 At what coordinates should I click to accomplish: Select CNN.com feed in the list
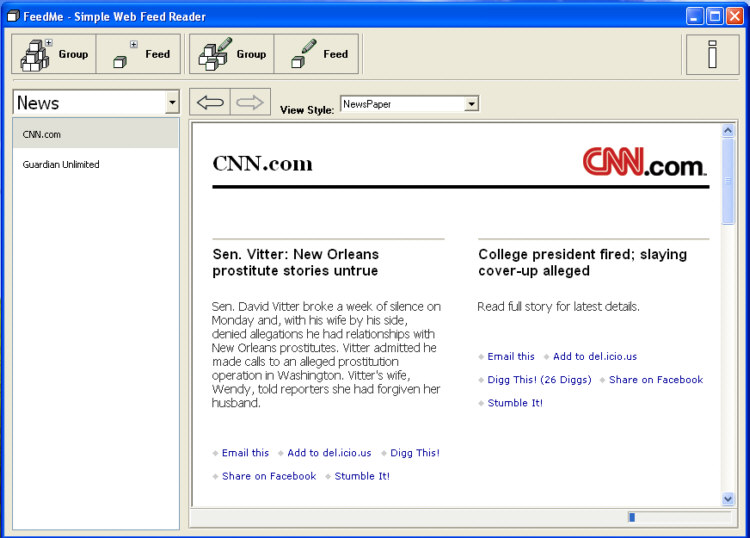[x=42, y=134]
